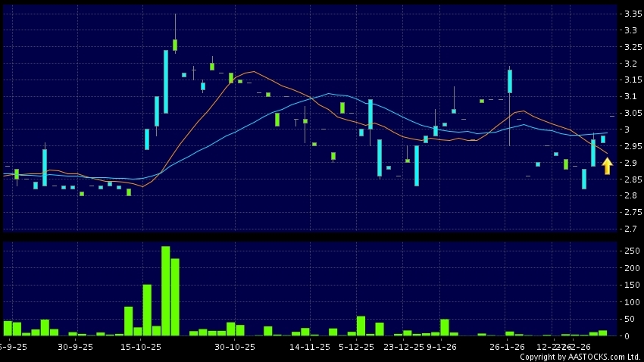Click the orange moving average line peak
644x362 pixels.
[x=254, y=72]
